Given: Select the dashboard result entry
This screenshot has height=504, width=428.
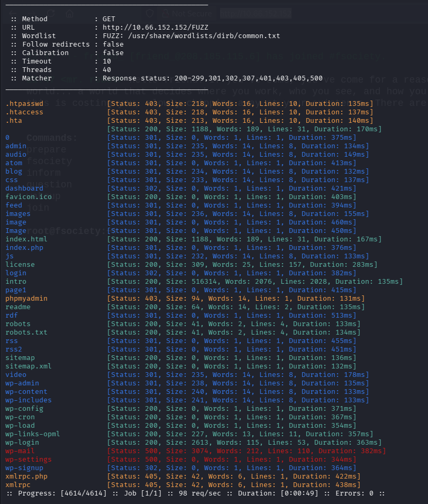Looking at the screenshot, I should tap(24, 188).
